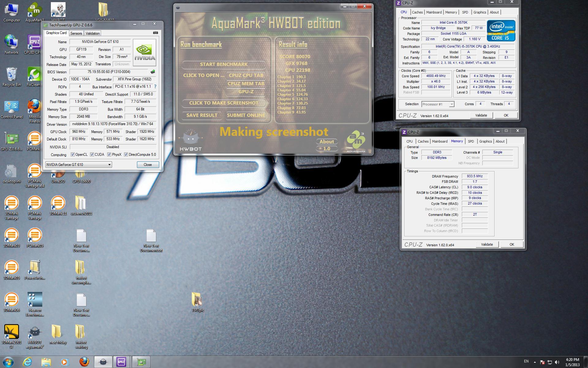Click CLICK TO MAKE SCREENSHOT button
Viewport: 588px width, 368px height.
click(x=224, y=103)
